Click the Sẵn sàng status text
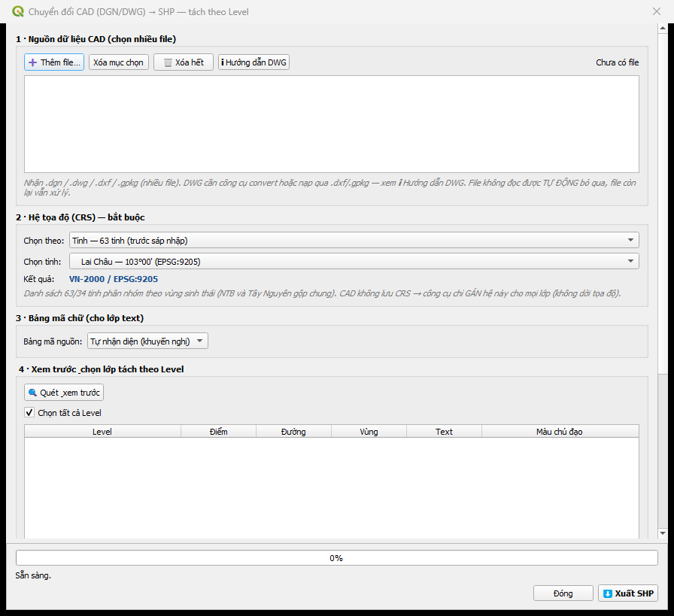Image resolution: width=674 pixels, height=616 pixels. tap(33, 575)
